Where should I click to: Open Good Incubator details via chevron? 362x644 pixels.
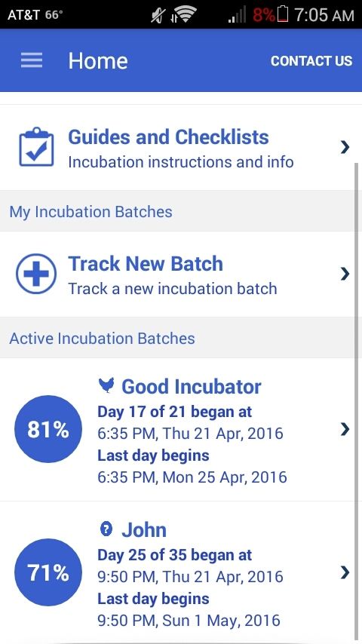345,429
